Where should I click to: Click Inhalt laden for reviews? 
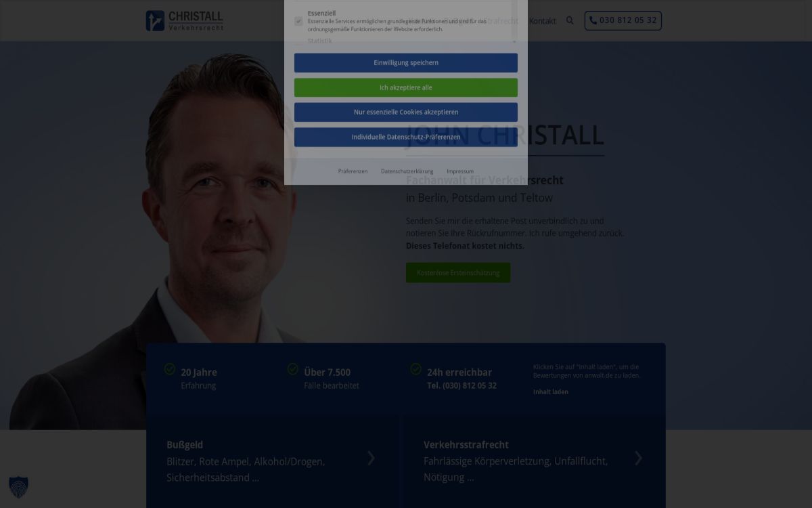click(551, 391)
